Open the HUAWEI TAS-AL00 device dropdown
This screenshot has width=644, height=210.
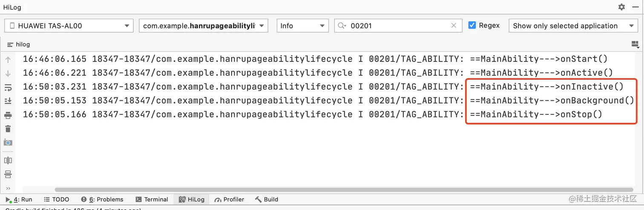[69, 26]
